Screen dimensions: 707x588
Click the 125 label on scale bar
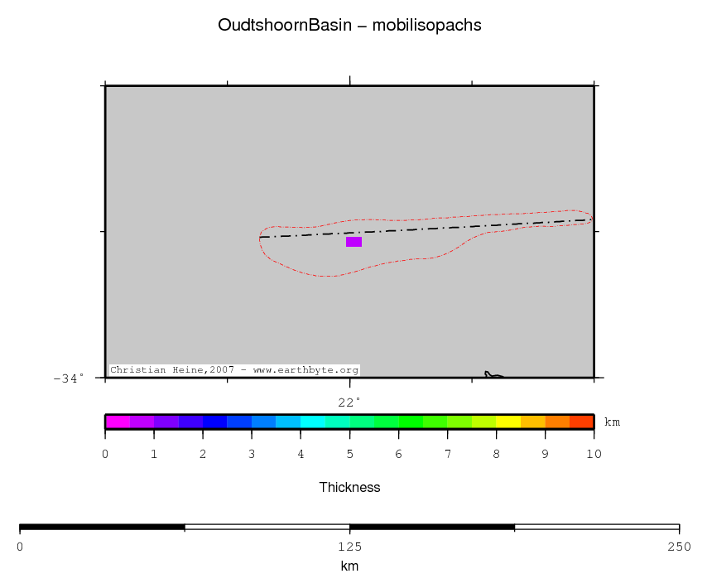(349, 547)
